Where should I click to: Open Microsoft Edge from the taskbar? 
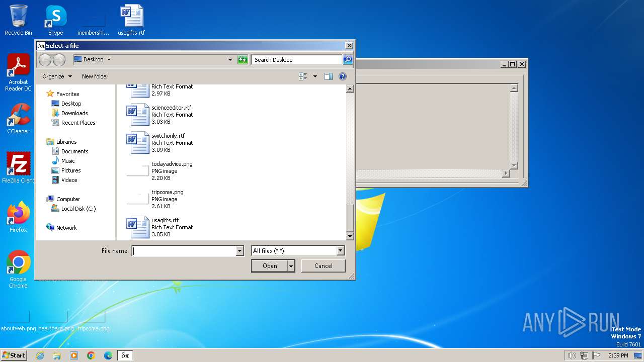[108, 355]
